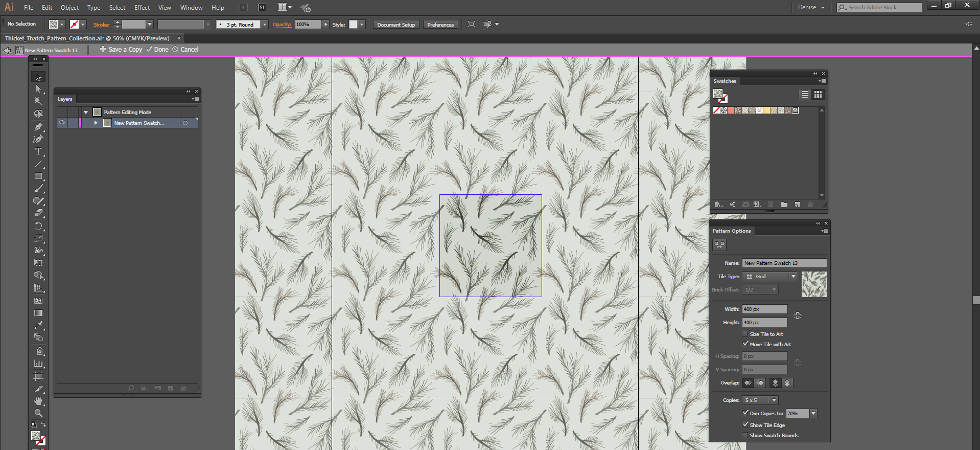Select the Type tool
Viewport: 980px width, 450px height.
point(38,152)
